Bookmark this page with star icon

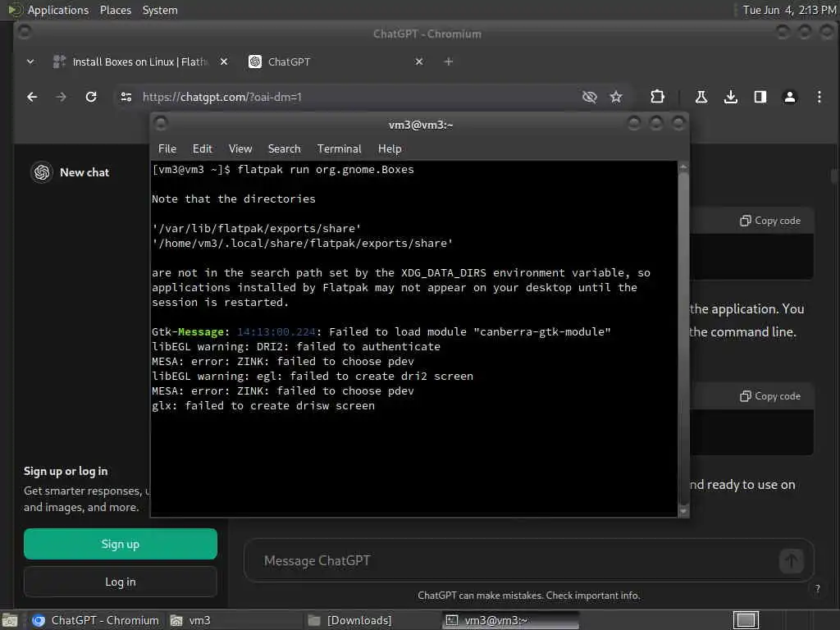pyautogui.click(x=616, y=97)
